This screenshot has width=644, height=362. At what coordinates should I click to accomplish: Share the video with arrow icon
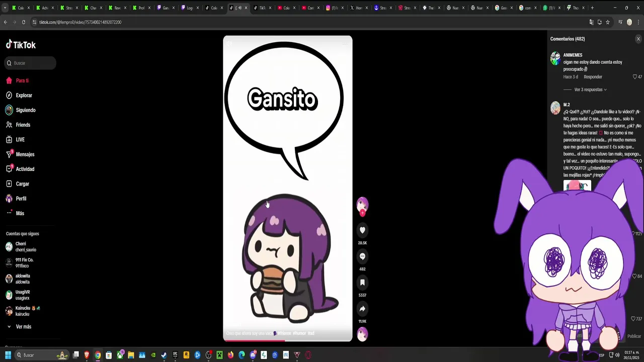(362, 309)
